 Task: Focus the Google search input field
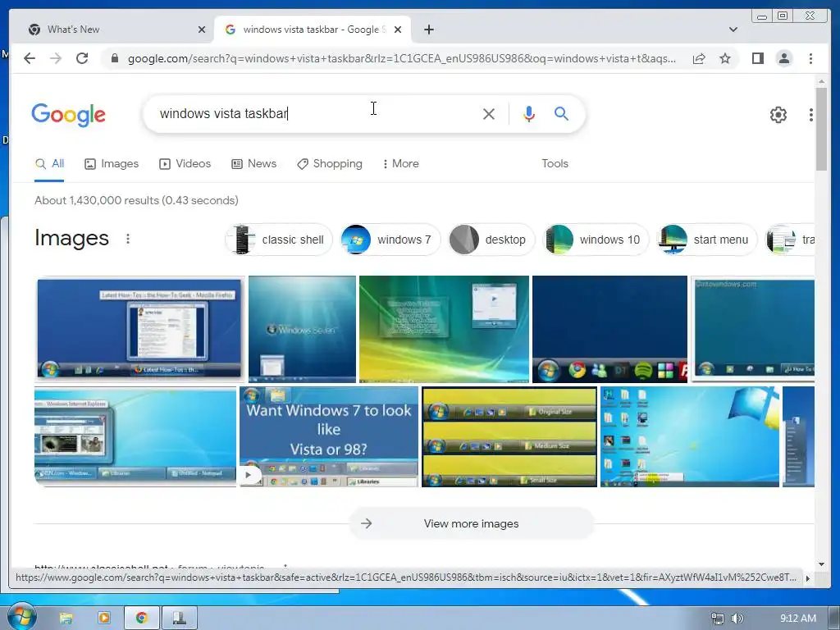tap(316, 113)
